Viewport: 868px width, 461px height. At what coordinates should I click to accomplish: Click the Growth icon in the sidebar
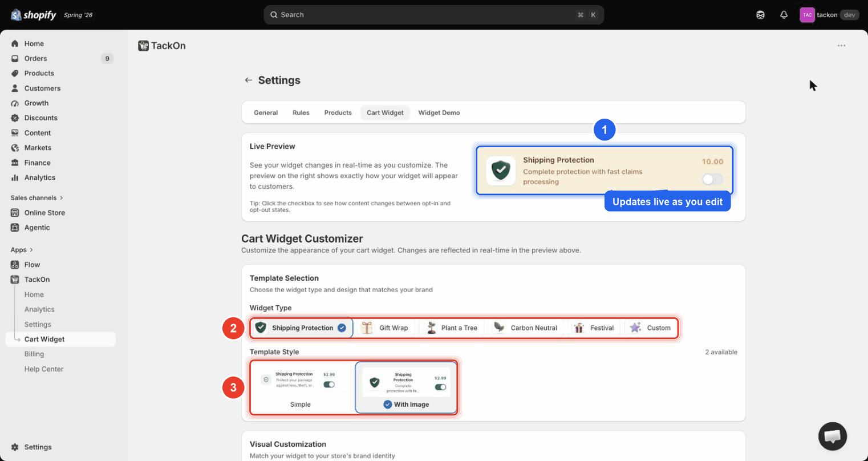click(x=15, y=103)
